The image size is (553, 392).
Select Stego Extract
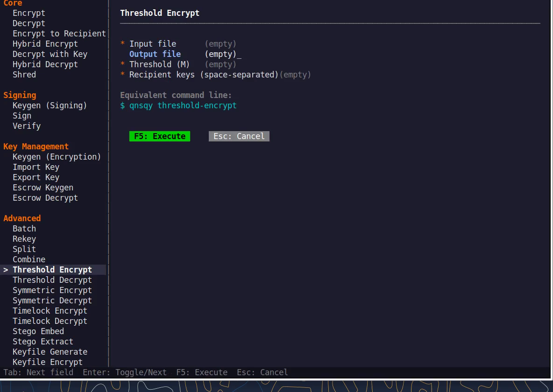click(x=43, y=341)
